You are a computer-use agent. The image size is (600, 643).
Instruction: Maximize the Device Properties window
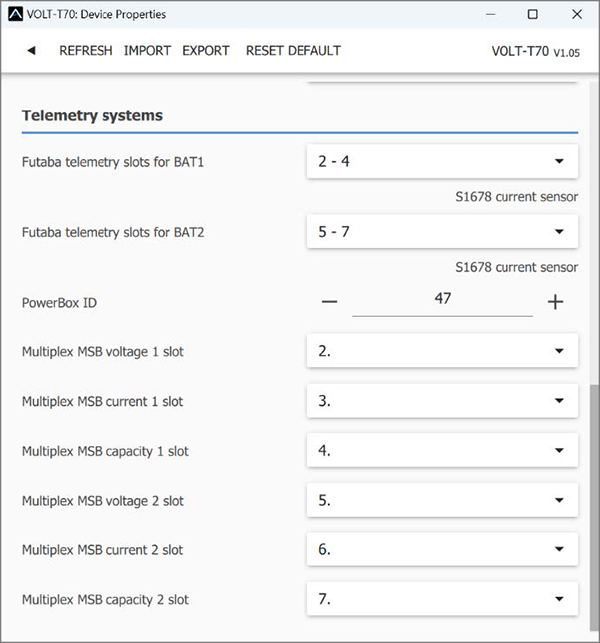pos(533,14)
